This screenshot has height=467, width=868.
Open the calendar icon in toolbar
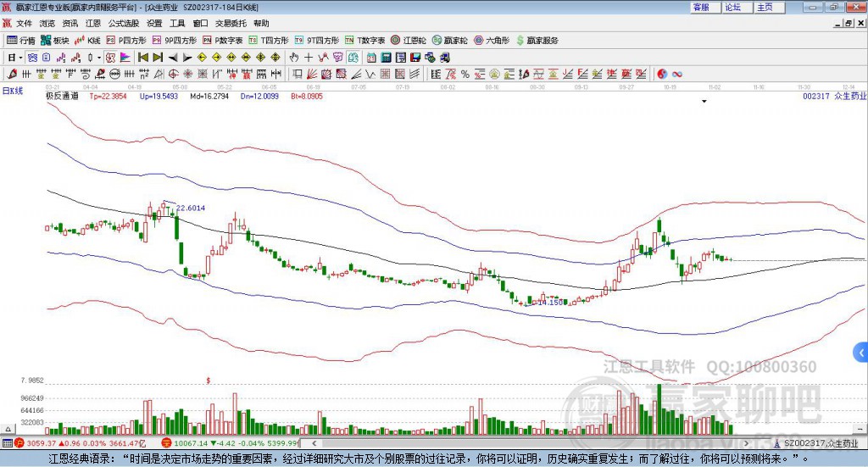pos(371,58)
